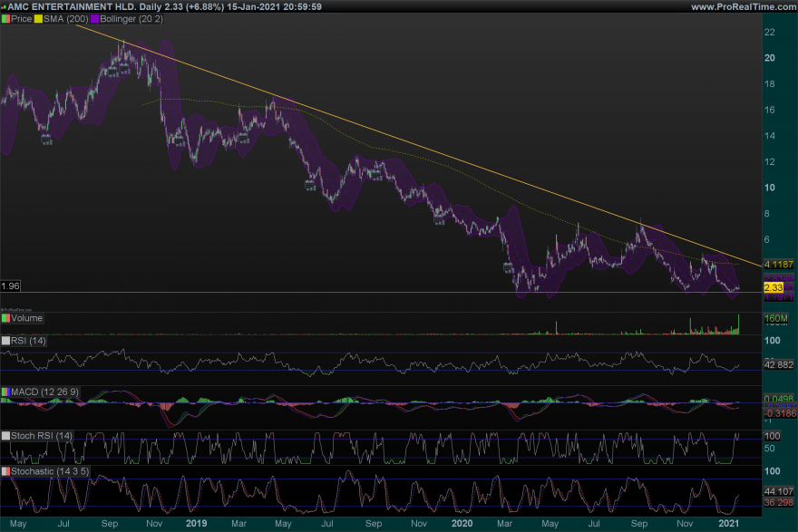Screen dimensions: 798x532
Task: Click the RSI (14) panel label
Action: 28,341
